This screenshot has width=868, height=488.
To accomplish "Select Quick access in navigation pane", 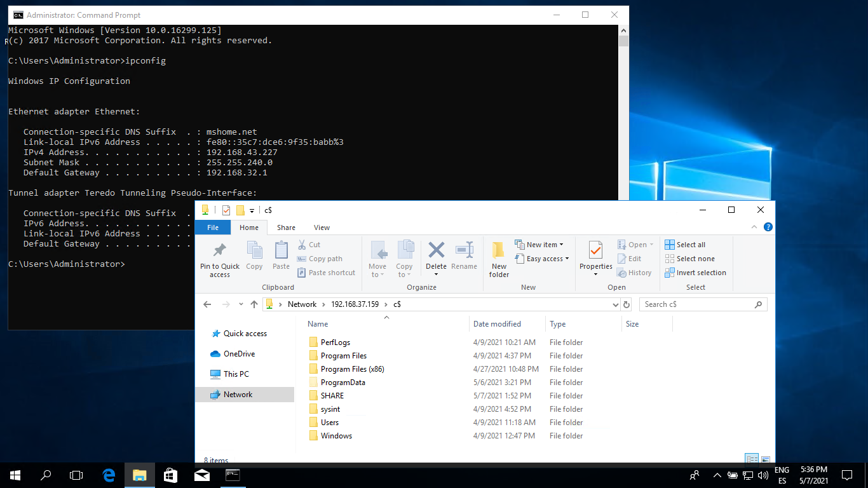I will coord(245,334).
